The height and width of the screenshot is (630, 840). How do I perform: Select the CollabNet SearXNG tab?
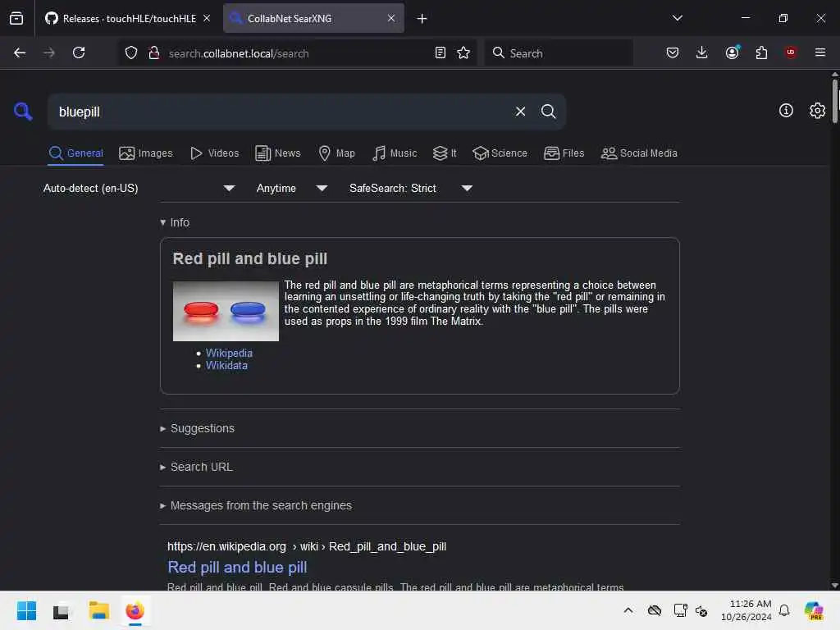(x=313, y=18)
